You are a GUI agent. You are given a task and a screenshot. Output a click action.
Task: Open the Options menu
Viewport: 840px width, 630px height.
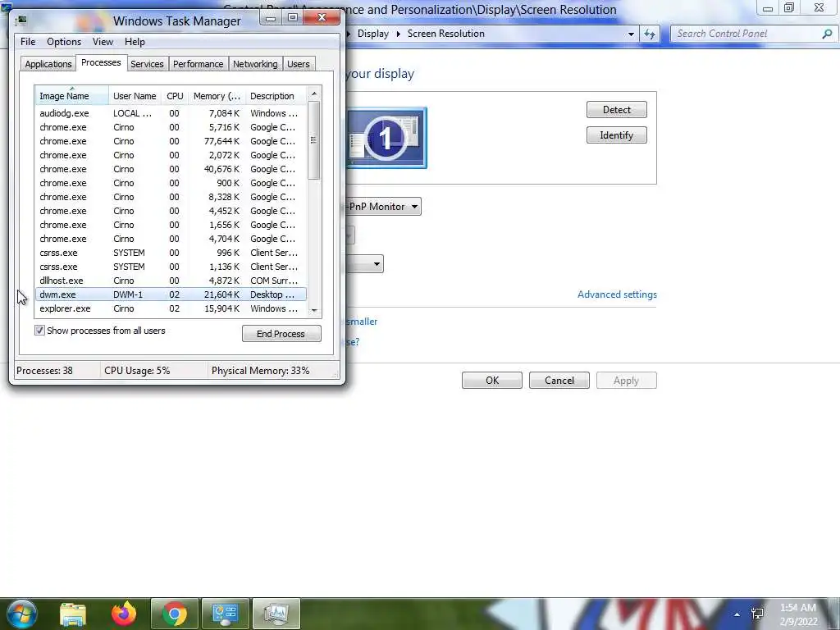pos(64,42)
